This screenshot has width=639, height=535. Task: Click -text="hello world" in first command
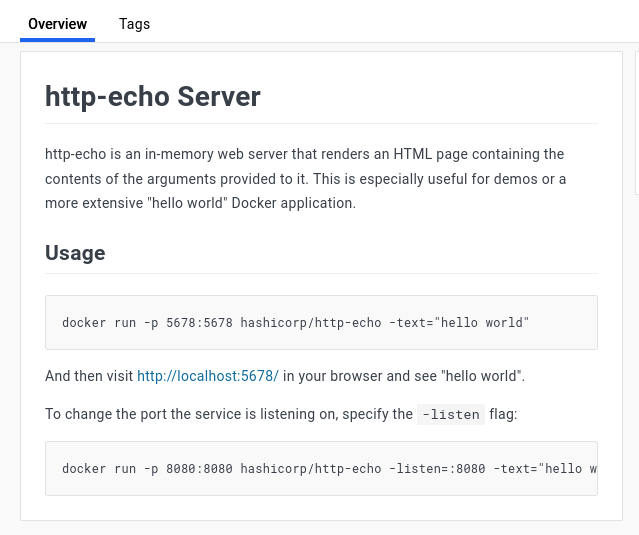459,323
